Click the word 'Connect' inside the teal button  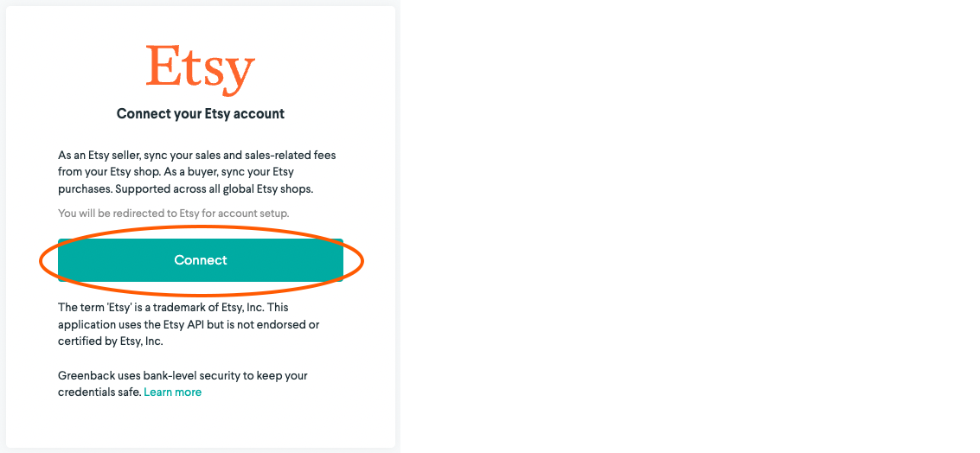coord(201,260)
